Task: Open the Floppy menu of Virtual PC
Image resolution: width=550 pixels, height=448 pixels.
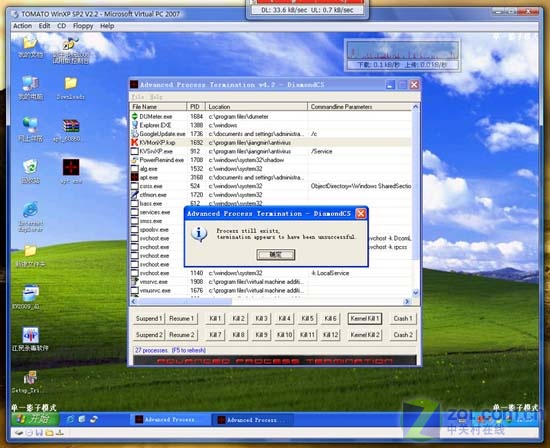Action: pyautogui.click(x=83, y=26)
